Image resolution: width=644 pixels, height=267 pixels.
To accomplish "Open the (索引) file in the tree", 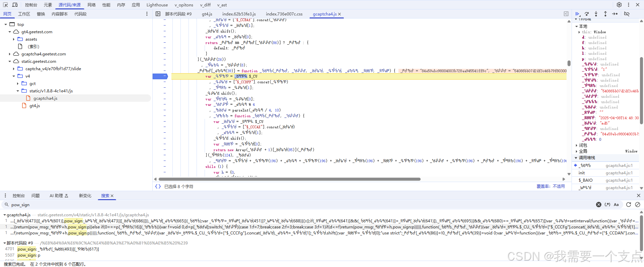I will (34, 47).
